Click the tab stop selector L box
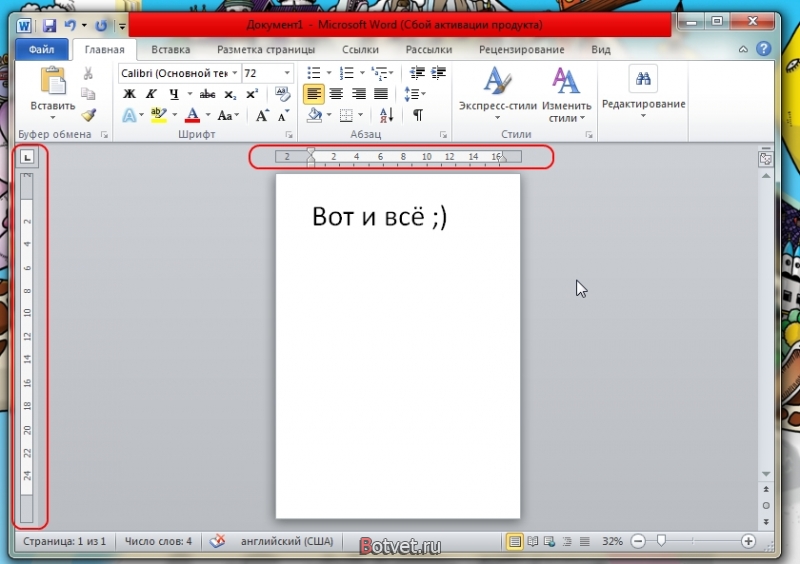This screenshot has height=564, width=800. tap(27, 157)
